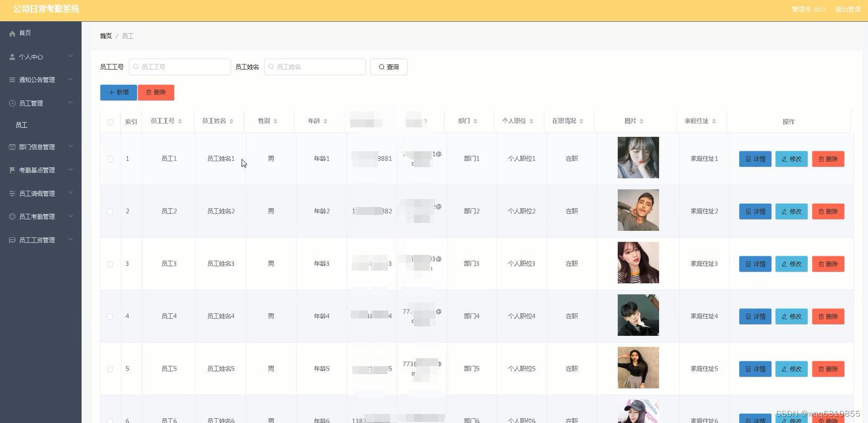Tick the checkbox for row 员工3
This screenshot has width=868, height=423.
110,264
